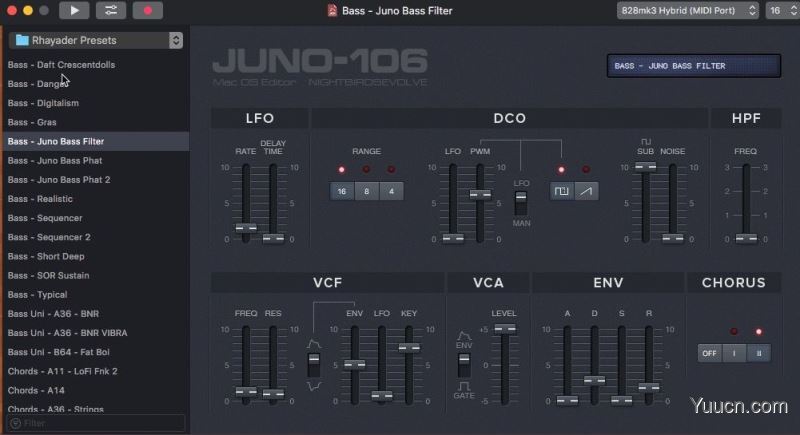Click the document icon beside window title

point(332,11)
